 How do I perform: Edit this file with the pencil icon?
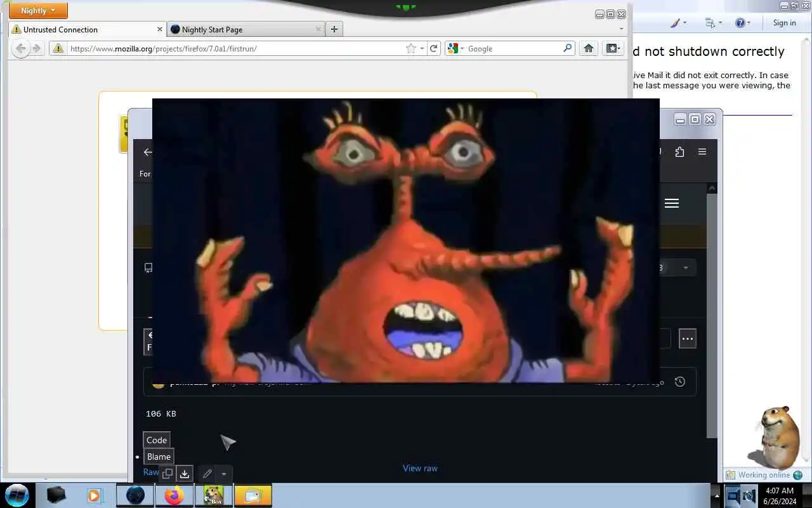coord(207,474)
